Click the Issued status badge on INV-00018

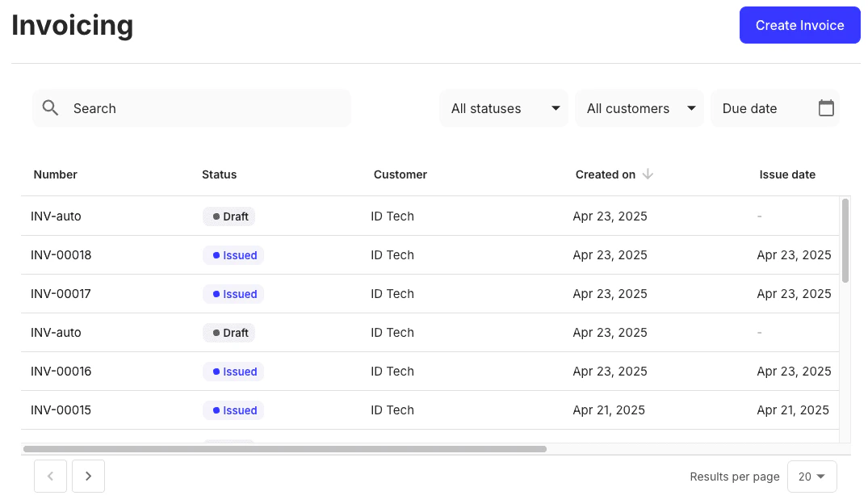233,254
